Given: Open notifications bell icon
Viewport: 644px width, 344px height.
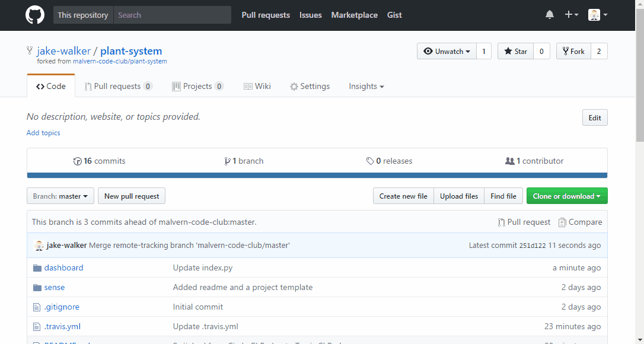Looking at the screenshot, I should coord(550,15).
